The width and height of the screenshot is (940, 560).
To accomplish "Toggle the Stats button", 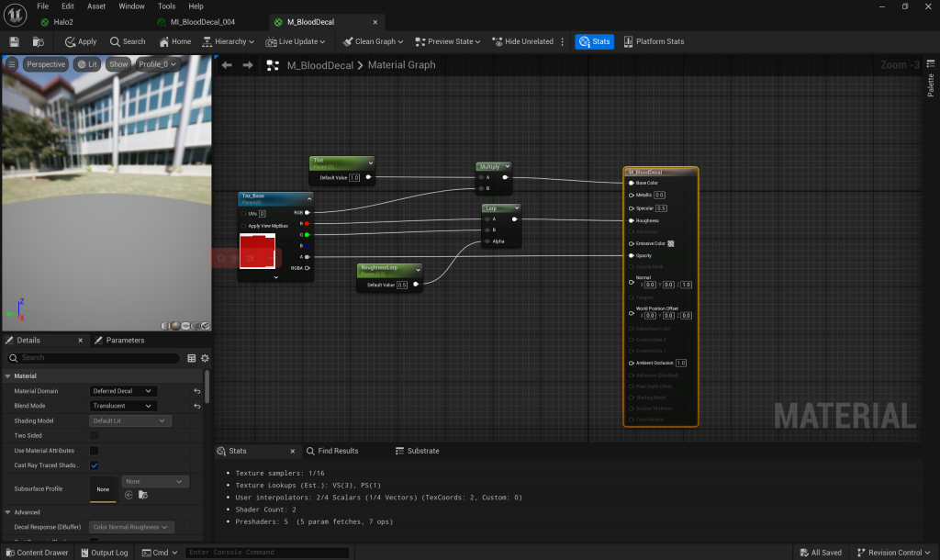I will [x=595, y=41].
